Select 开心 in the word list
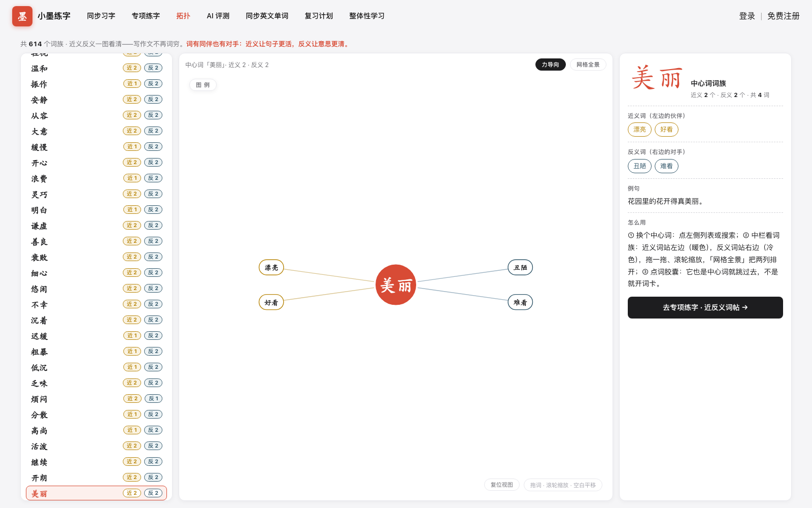812x508 pixels. click(x=96, y=163)
